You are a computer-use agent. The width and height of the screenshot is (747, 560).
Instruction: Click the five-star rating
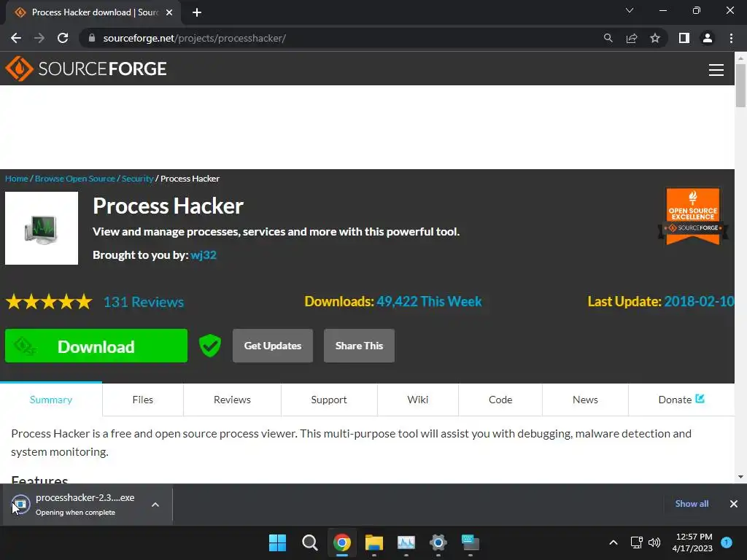click(49, 301)
